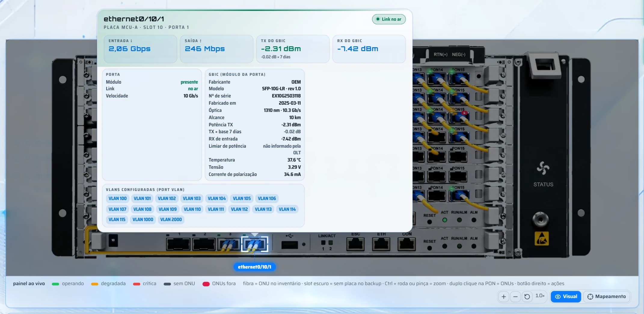Click the orange 'degradada' legend swatch
Screen dimensions: 644x314
[x=95, y=284]
